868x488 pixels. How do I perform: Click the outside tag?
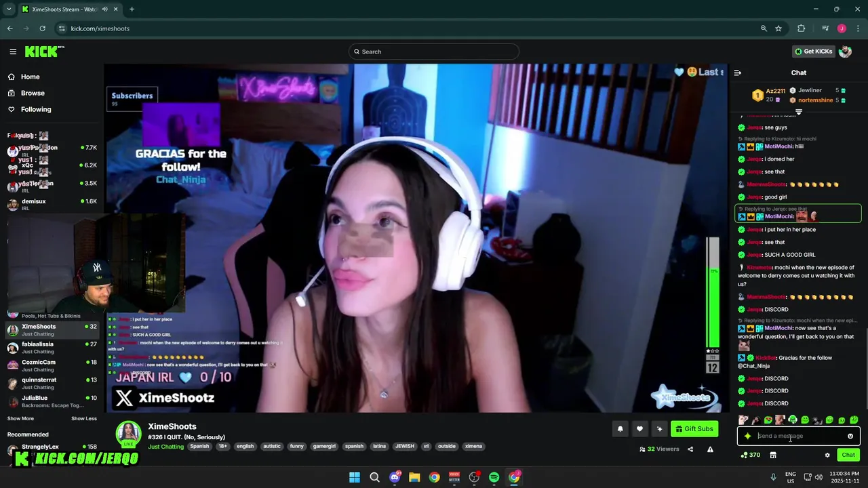coord(447,447)
